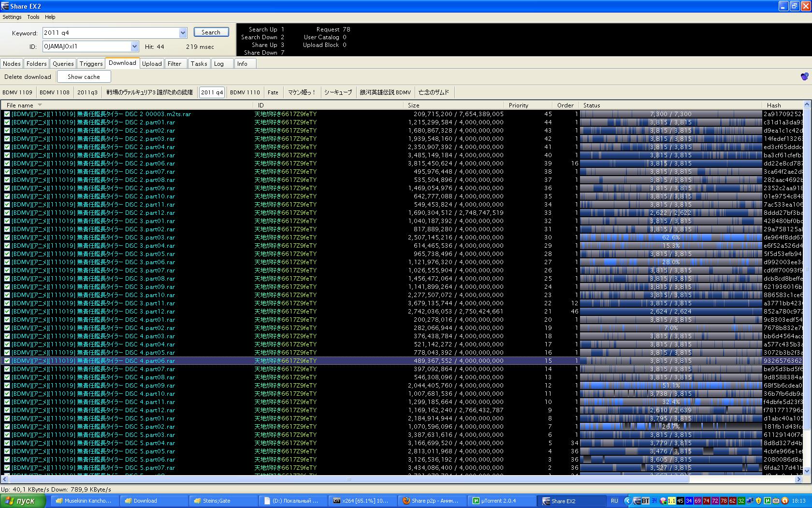Expand hidden tray icons with the arrow
The image size is (812, 508).
point(627,501)
